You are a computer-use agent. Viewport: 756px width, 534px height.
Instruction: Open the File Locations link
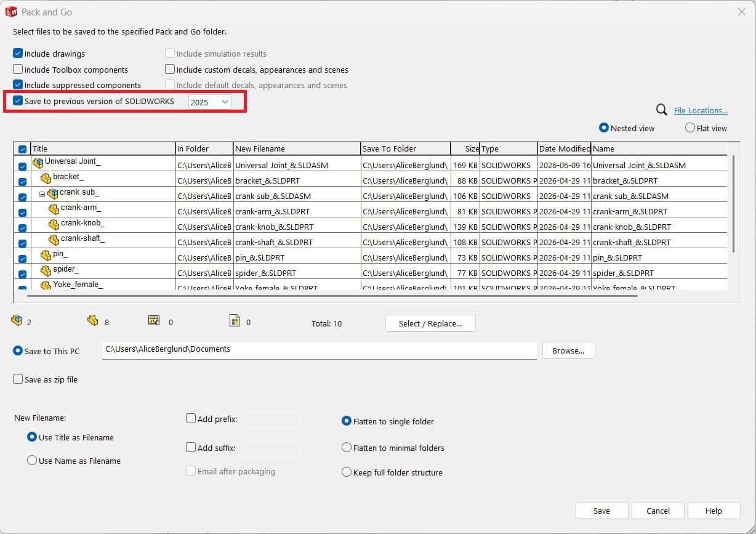click(701, 110)
